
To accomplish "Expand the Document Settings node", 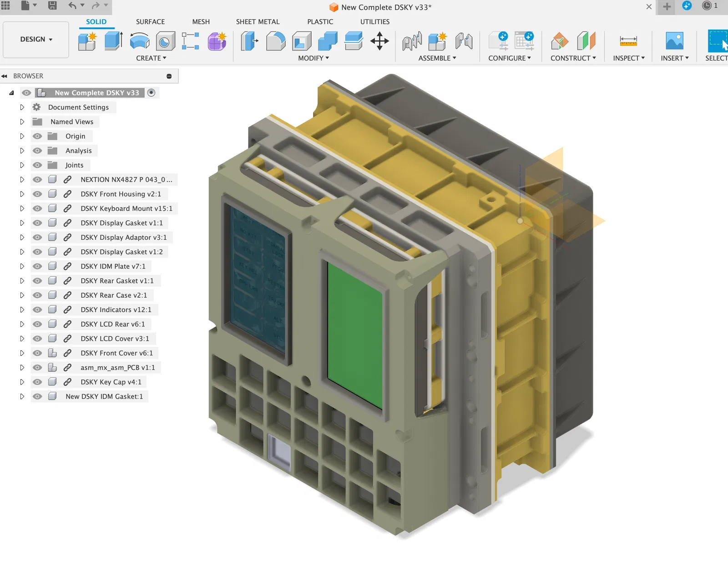I will coord(22,107).
